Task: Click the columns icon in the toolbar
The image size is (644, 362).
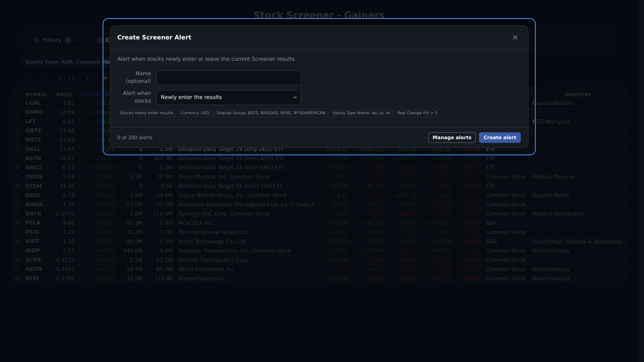Action: pos(100,40)
